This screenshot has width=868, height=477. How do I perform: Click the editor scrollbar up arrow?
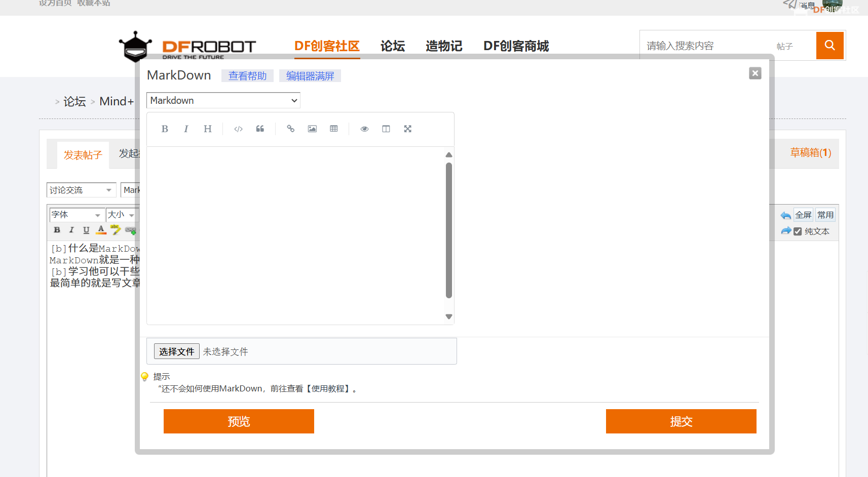pyautogui.click(x=449, y=154)
